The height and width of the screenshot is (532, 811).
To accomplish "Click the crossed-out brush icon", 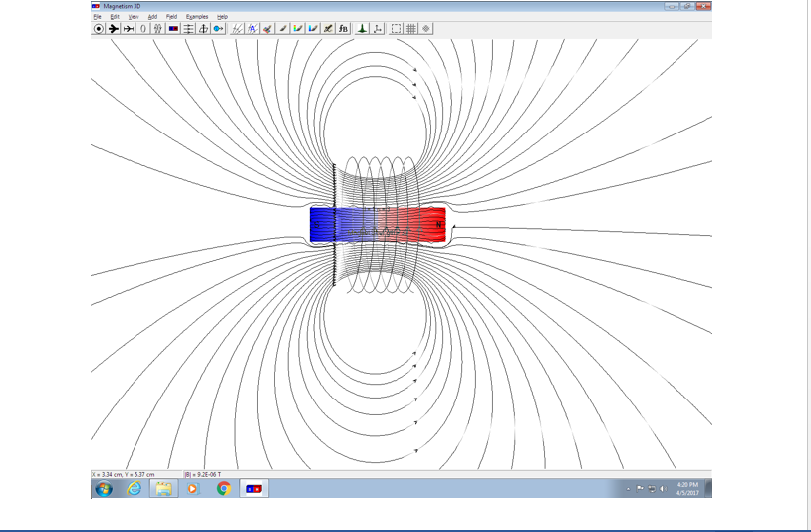I will click(x=328, y=29).
